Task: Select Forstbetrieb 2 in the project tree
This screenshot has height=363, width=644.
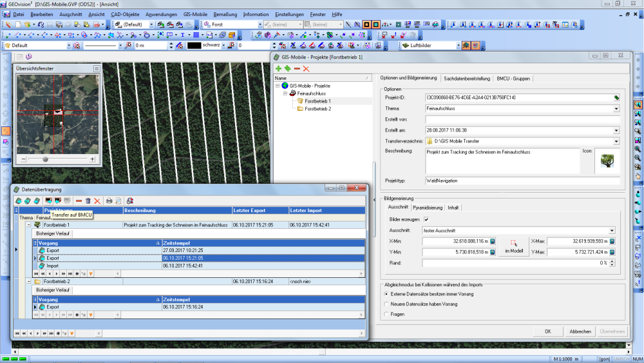Action: [317, 109]
